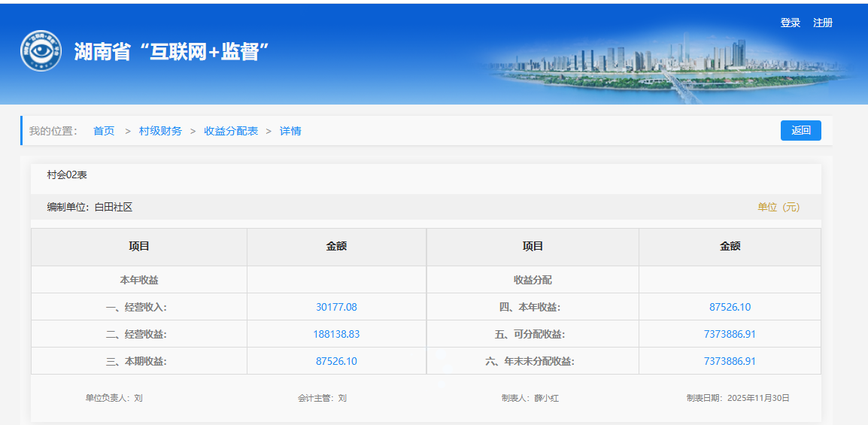The width and height of the screenshot is (868, 425).
Task: View the 六、年末未分配收益 amount value
Action: tap(730, 361)
